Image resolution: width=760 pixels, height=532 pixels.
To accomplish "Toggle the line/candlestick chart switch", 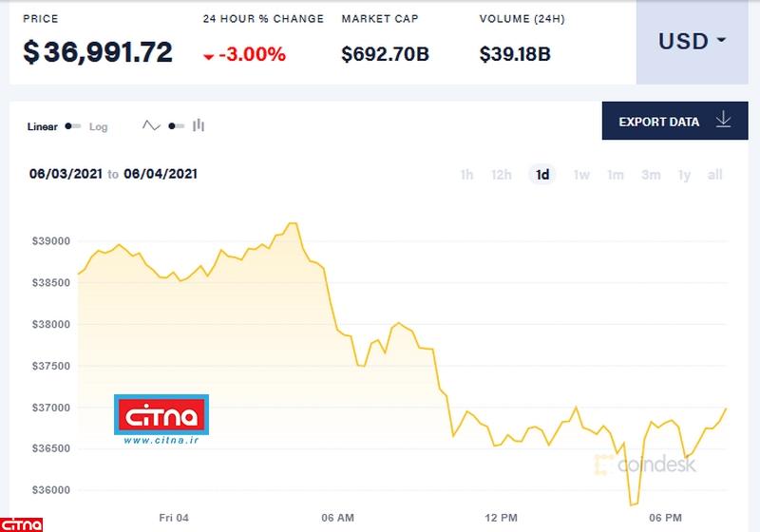I will [176, 125].
